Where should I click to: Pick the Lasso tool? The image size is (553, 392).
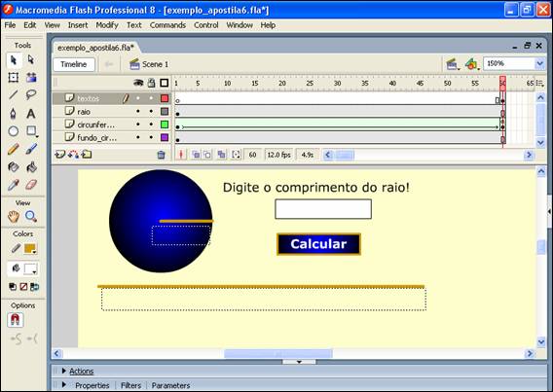click(31, 95)
